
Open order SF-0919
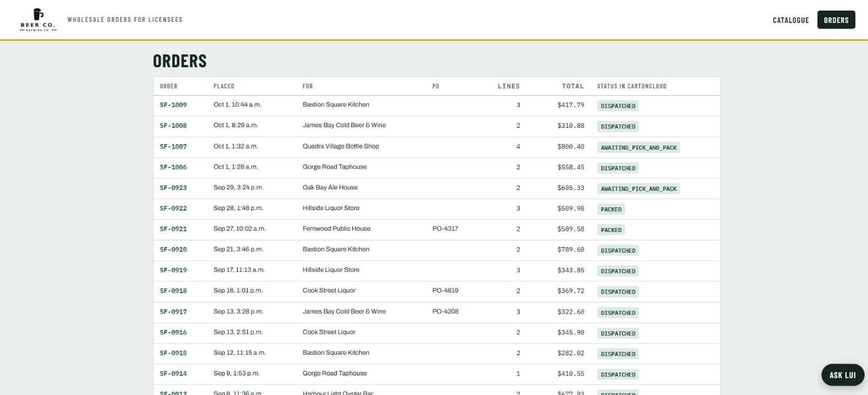point(173,270)
